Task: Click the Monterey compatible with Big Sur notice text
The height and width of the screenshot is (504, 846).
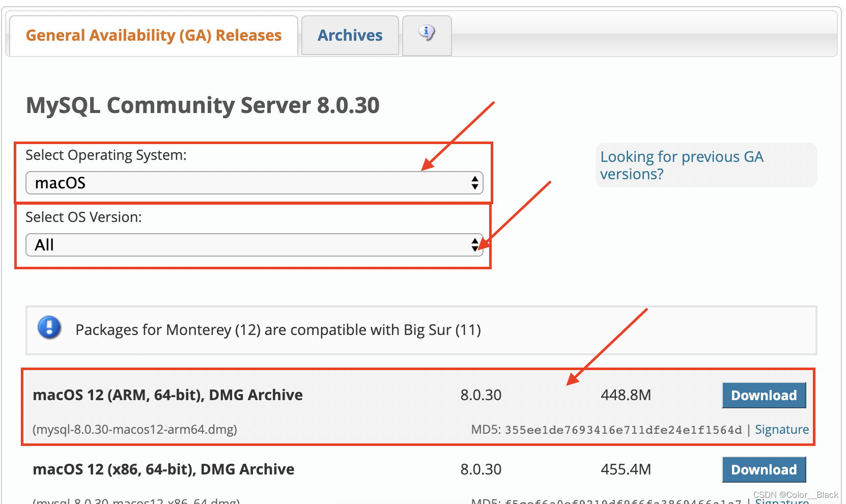Action: 278,330
